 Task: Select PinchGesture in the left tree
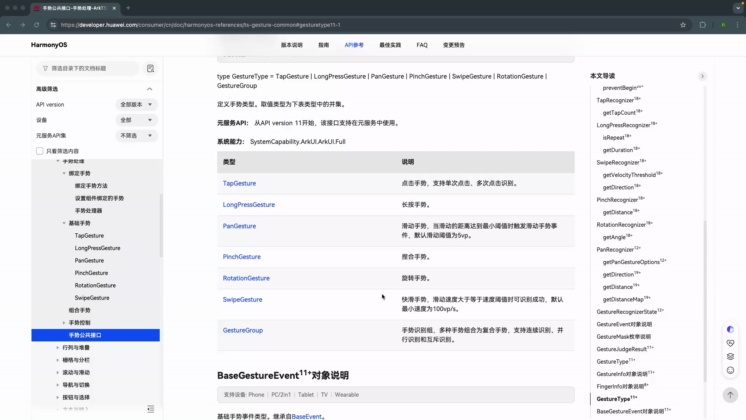point(91,272)
